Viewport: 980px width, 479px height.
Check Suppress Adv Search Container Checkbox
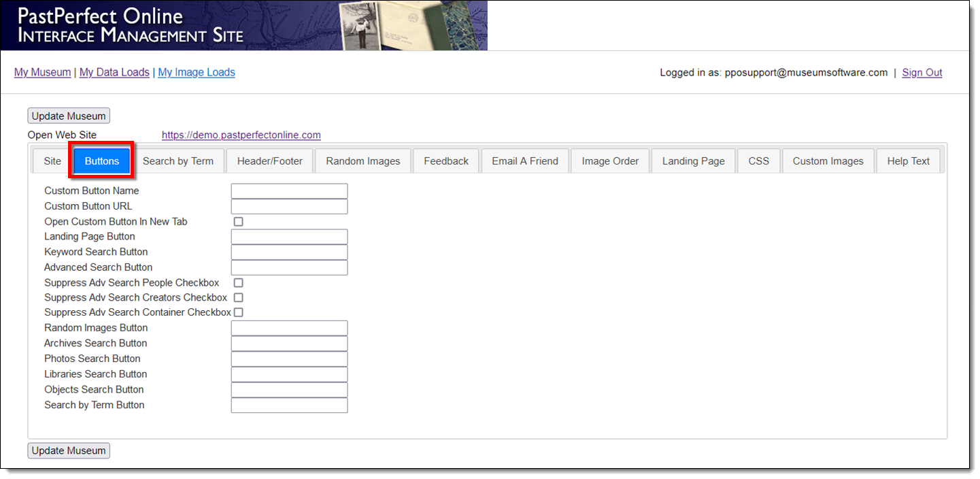pyautogui.click(x=238, y=312)
